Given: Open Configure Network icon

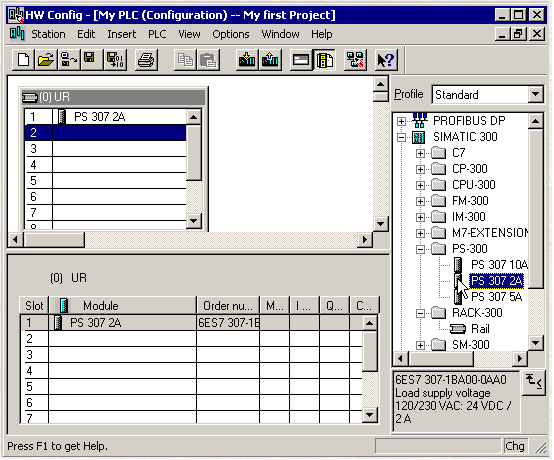Looking at the screenshot, I should click(x=355, y=60).
